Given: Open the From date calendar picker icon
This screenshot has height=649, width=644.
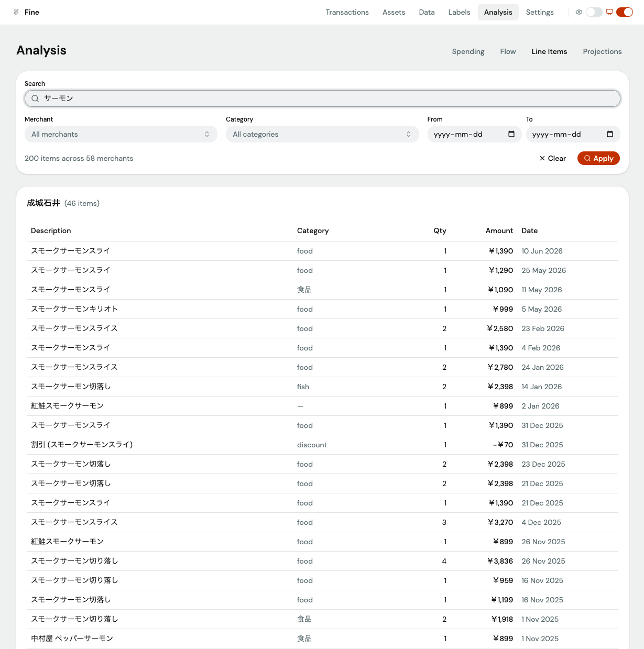Looking at the screenshot, I should pyautogui.click(x=511, y=134).
